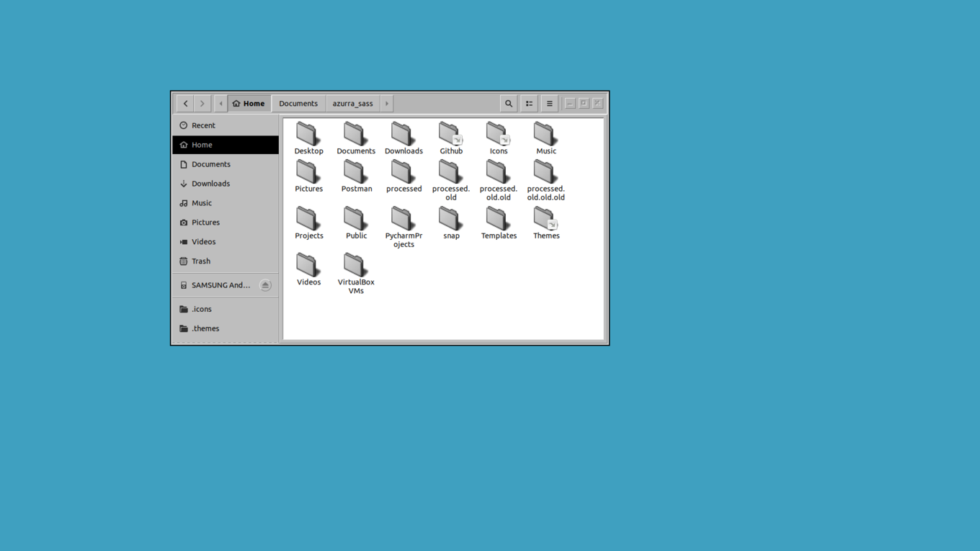This screenshot has height=551, width=980.
Task: Open Music in the sidebar
Action: click(x=226, y=203)
